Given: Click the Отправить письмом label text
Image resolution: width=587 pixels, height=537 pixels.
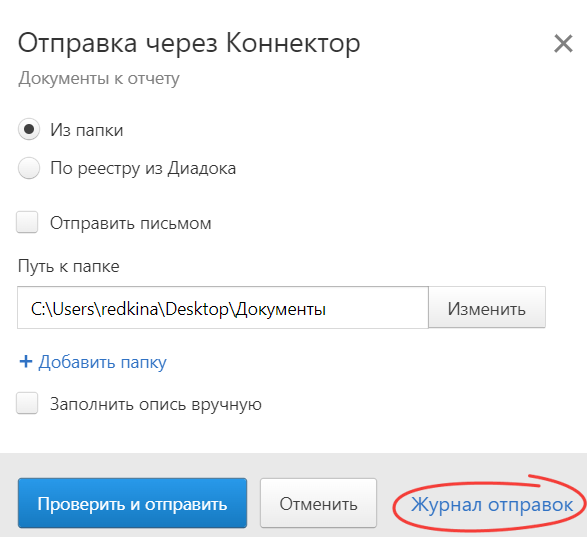Looking at the screenshot, I should tap(131, 223).
